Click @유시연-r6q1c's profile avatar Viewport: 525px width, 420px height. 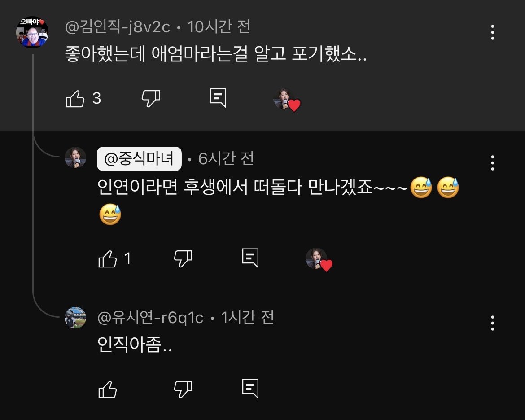pyautogui.click(x=75, y=317)
